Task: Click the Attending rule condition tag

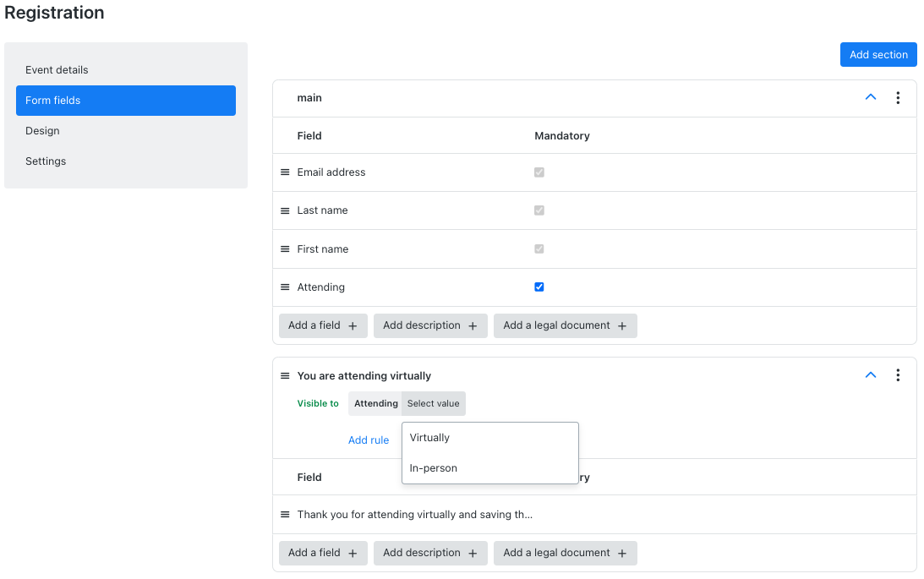Action: pyautogui.click(x=375, y=403)
